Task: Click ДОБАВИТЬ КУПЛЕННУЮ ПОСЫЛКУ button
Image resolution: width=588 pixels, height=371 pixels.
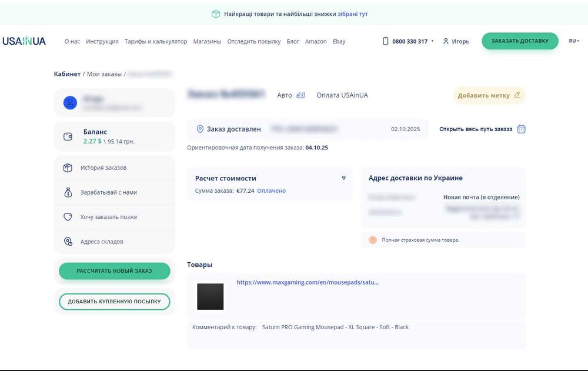Action: pyautogui.click(x=115, y=302)
